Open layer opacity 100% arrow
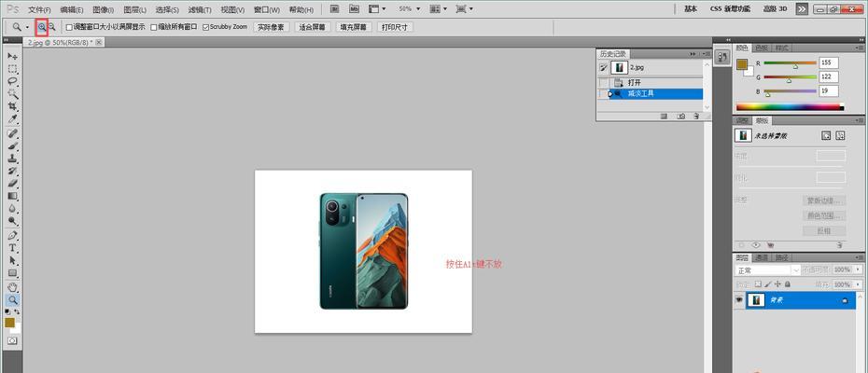This screenshot has height=373, width=868. (x=857, y=269)
